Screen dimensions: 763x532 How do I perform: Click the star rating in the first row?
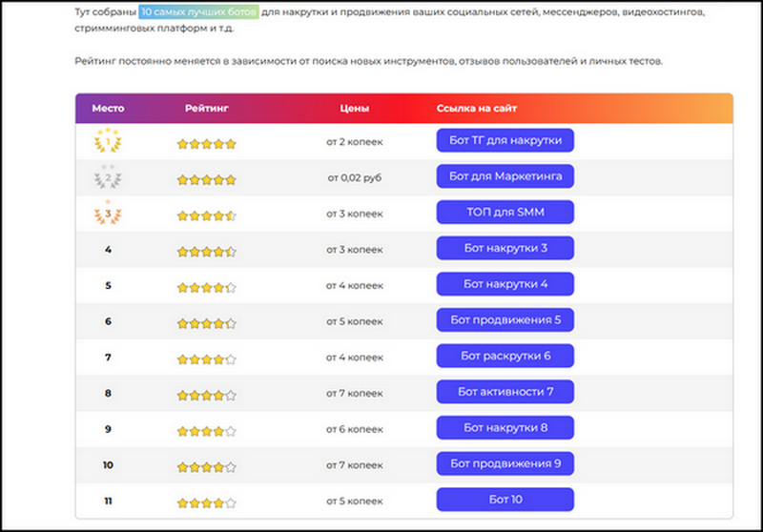click(x=206, y=144)
